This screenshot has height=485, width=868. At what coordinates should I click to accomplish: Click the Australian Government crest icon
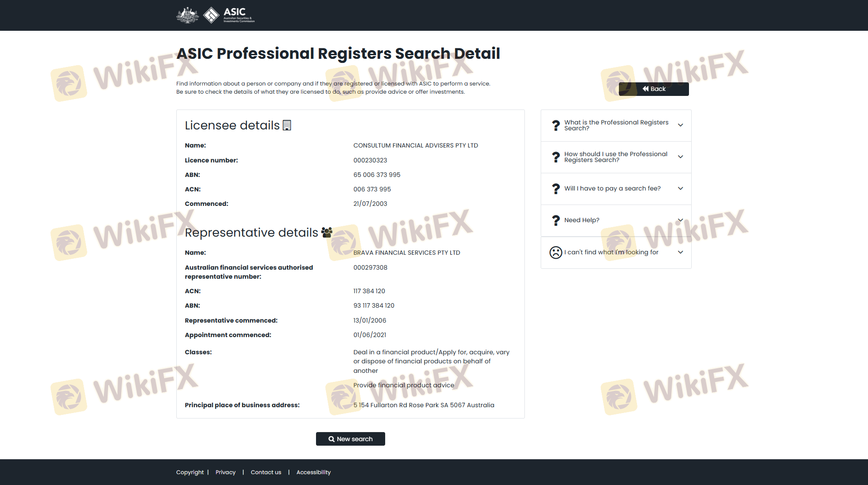(187, 15)
